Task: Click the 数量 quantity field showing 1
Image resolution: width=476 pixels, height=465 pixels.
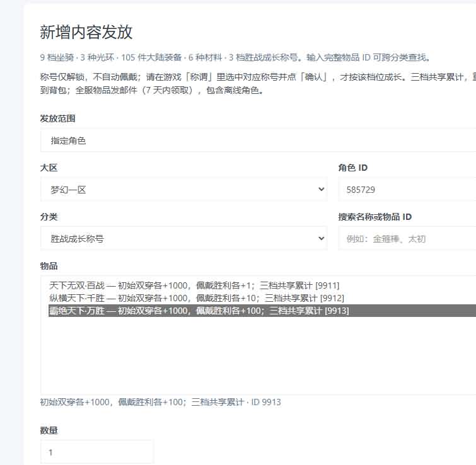Action: [97, 452]
